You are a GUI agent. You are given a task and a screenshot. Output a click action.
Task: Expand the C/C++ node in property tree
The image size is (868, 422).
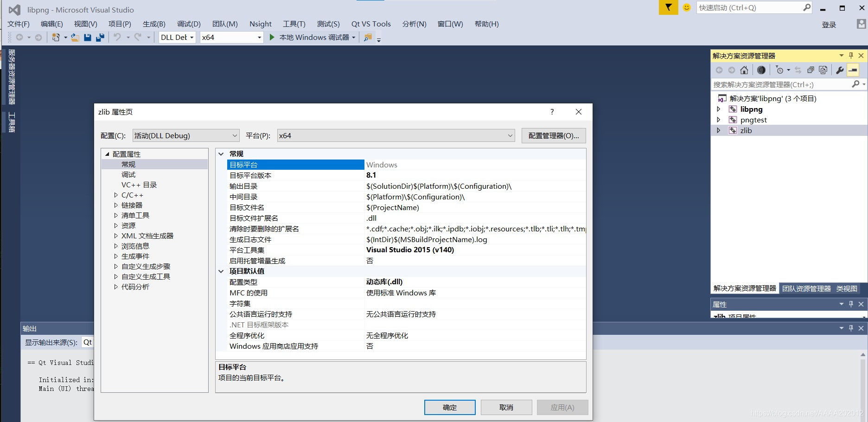click(116, 195)
